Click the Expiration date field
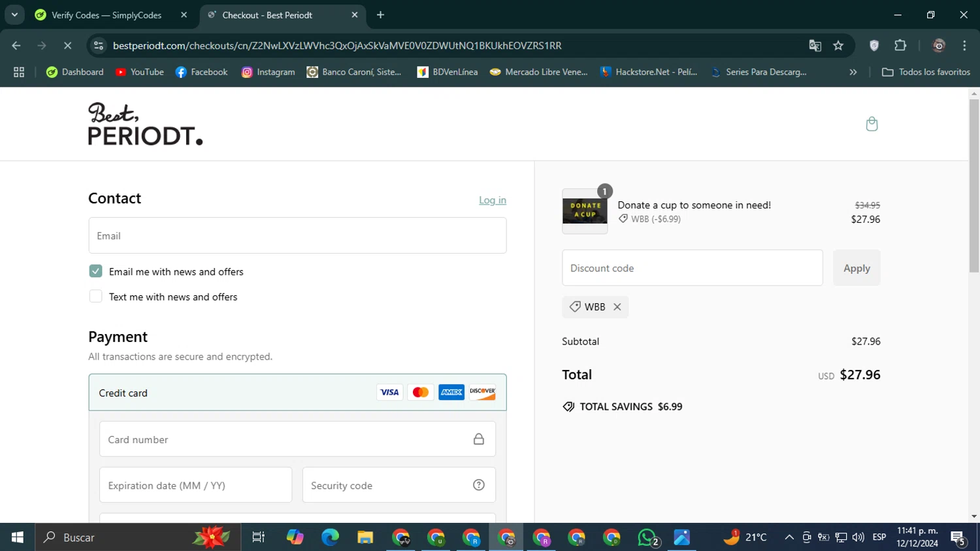 coord(195,485)
